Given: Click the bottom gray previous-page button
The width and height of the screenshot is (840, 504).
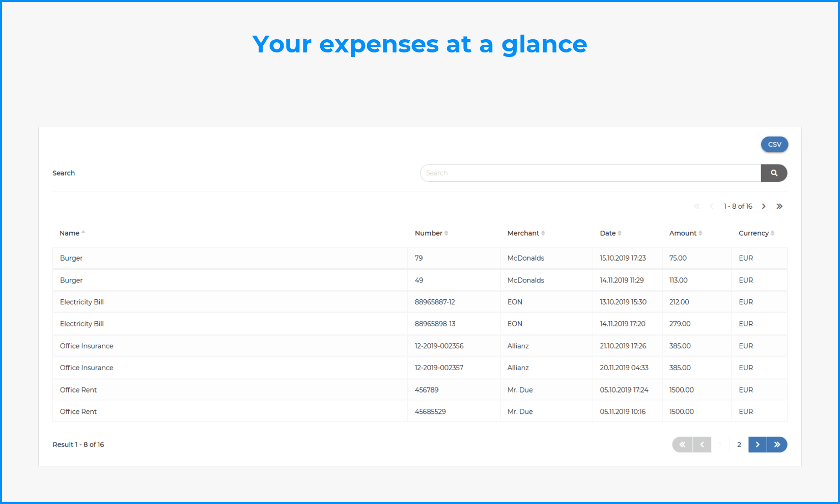Looking at the screenshot, I should click(702, 444).
